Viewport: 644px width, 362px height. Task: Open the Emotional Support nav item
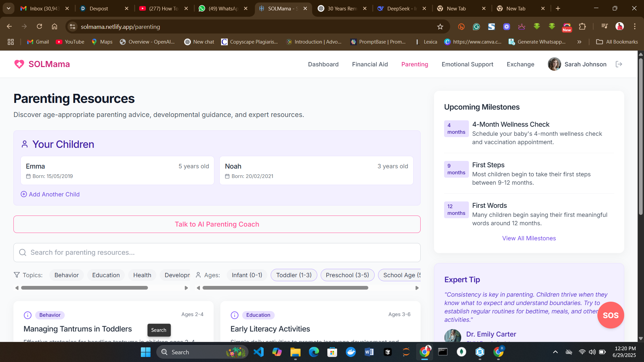pyautogui.click(x=467, y=64)
